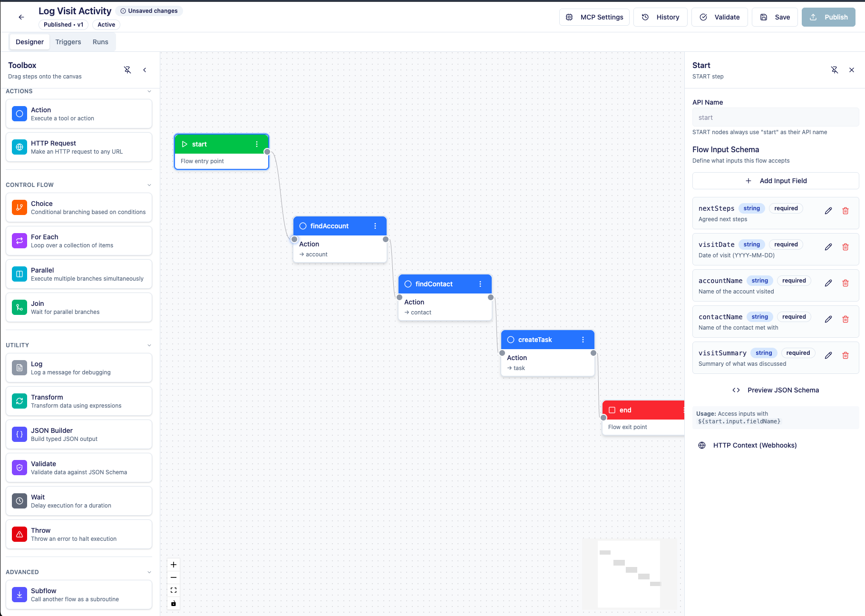Click the start node output connector

(267, 152)
